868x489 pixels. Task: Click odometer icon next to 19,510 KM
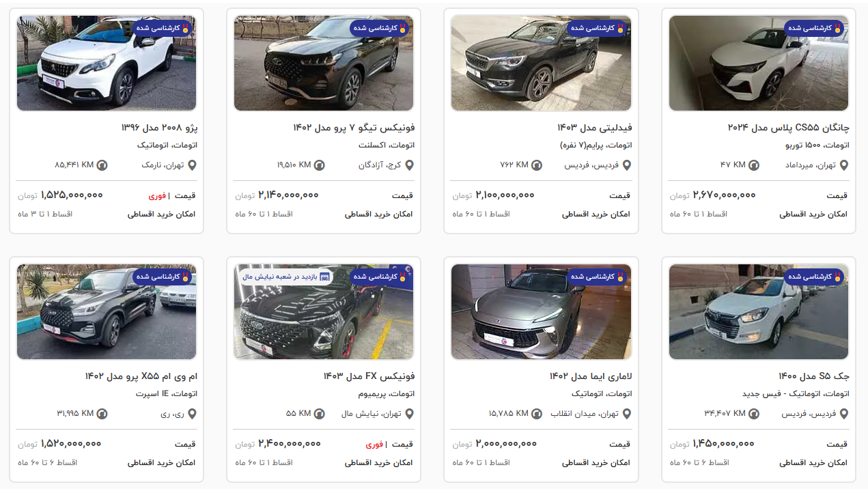[x=319, y=165]
